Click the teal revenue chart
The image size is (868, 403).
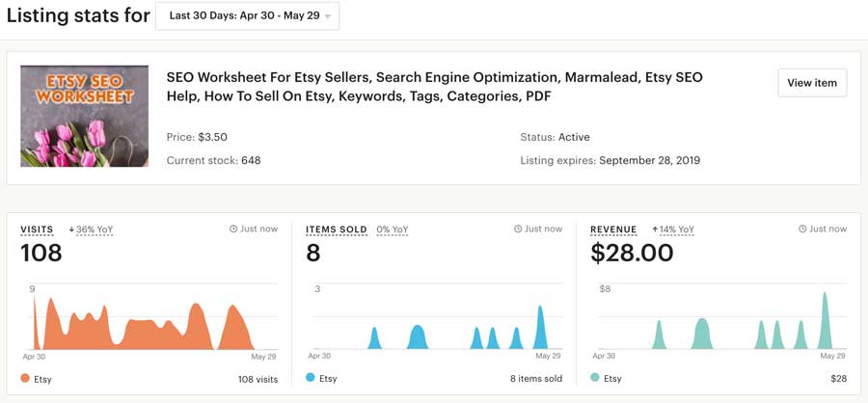pyautogui.click(x=742, y=321)
